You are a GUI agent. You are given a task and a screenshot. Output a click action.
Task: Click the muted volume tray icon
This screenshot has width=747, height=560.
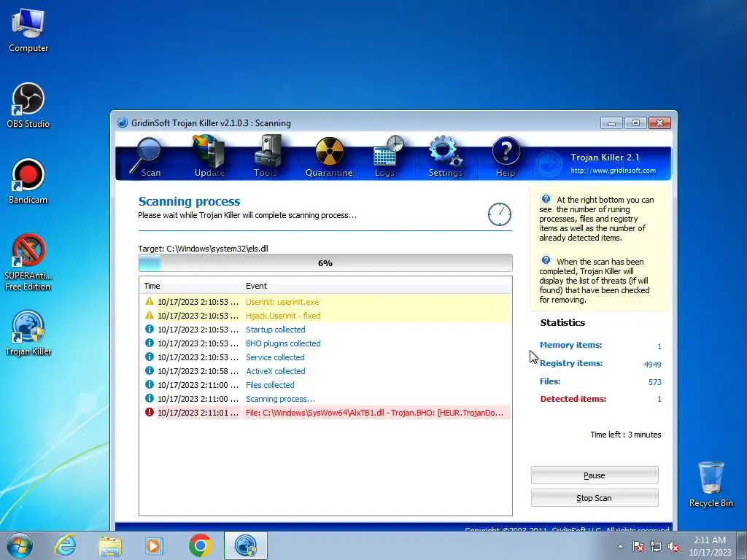tap(673, 546)
